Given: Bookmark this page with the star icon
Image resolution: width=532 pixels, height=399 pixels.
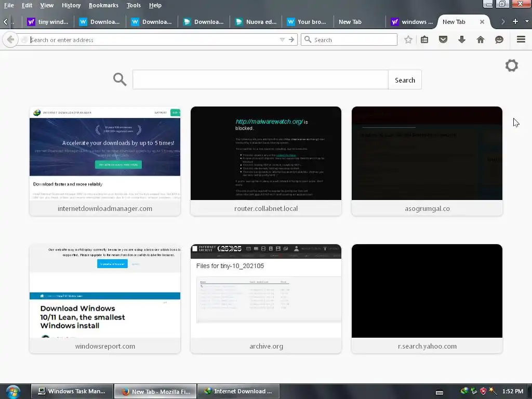Looking at the screenshot, I should point(408,39).
